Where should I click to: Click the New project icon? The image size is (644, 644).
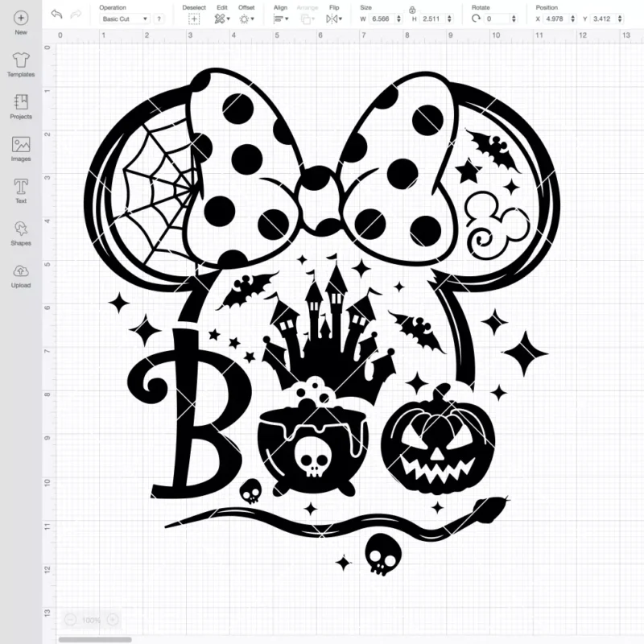tap(21, 18)
